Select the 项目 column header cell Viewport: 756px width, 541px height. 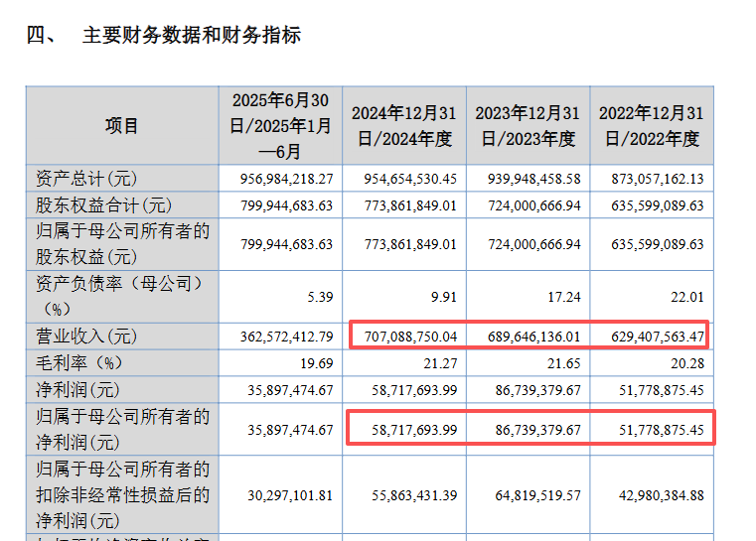[x=122, y=126]
